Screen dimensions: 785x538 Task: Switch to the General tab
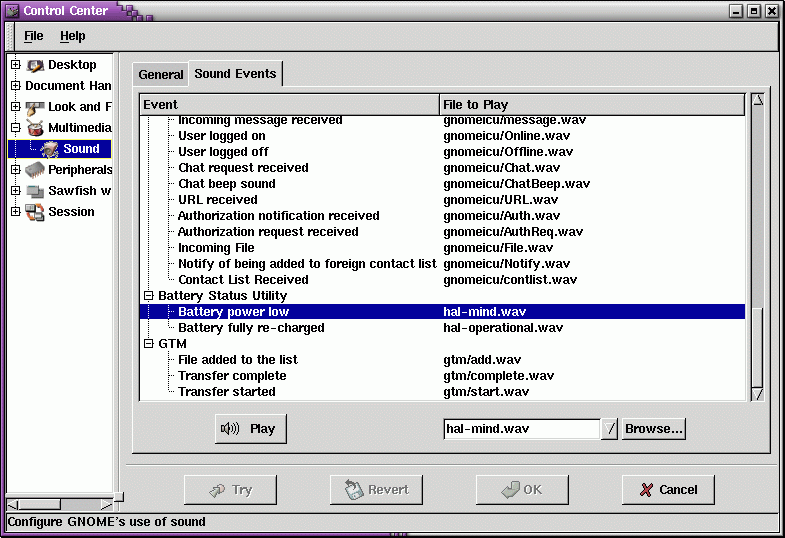point(160,75)
